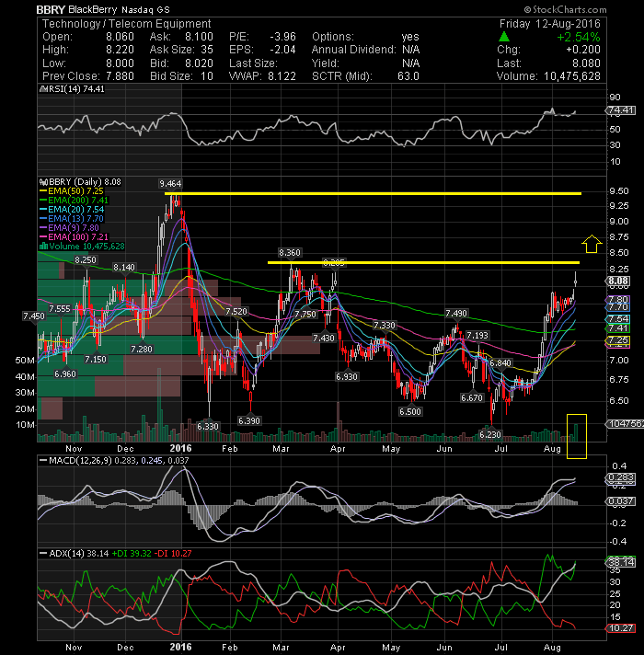Click the 50M label on the volume axis
This screenshot has height=655, width=644.
pyautogui.click(x=25, y=360)
